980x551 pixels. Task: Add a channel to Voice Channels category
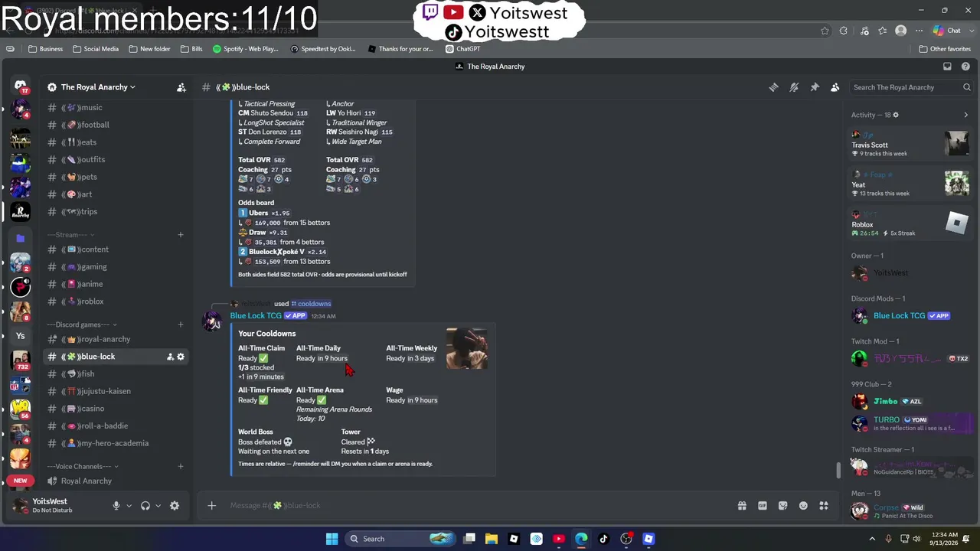(x=181, y=466)
